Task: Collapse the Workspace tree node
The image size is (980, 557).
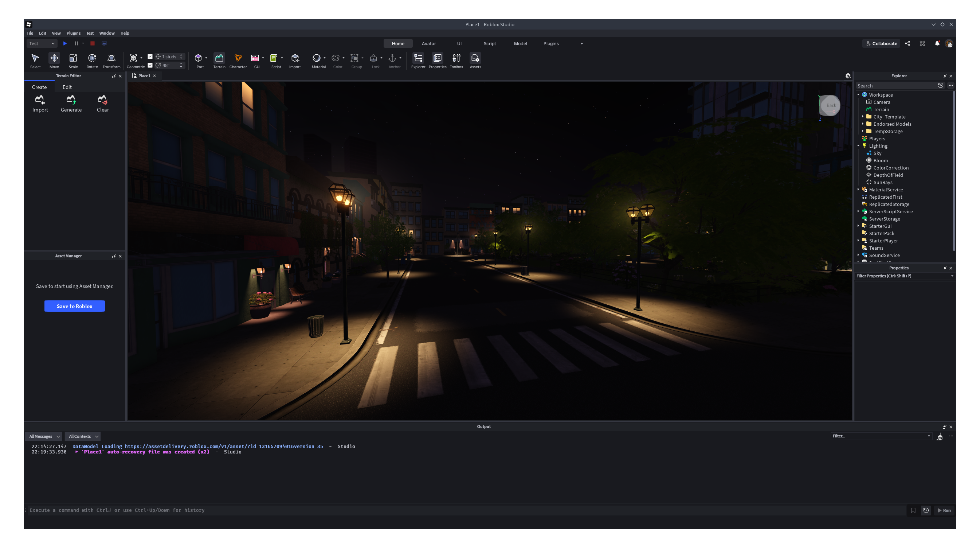Action: [x=858, y=94]
